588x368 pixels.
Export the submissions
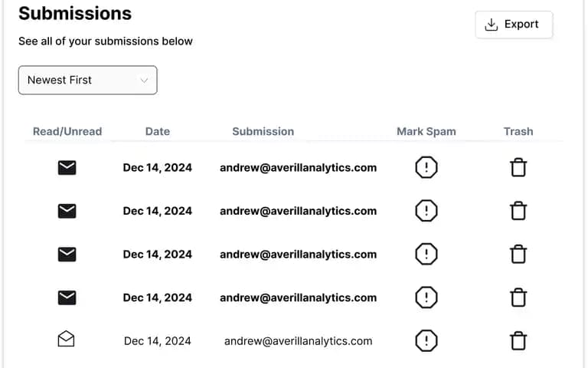tap(514, 25)
